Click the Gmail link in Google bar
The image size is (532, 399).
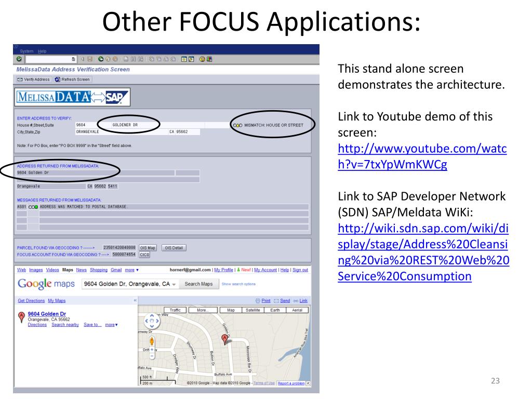116,270
